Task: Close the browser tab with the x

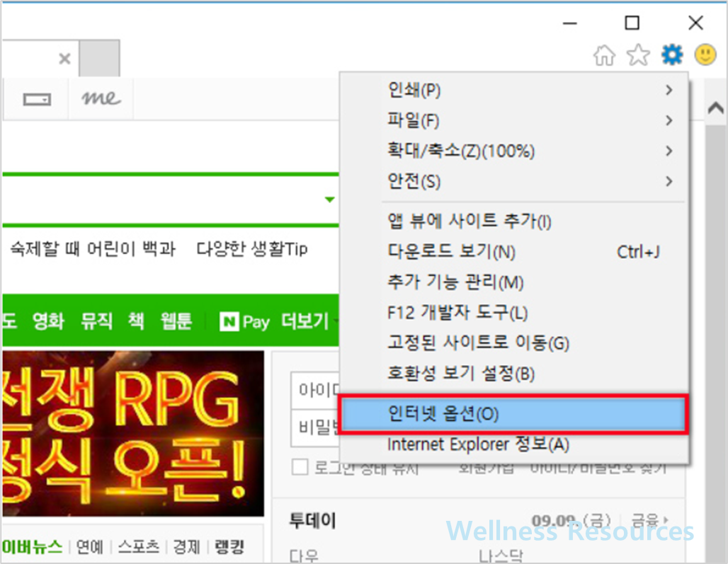Action: click(64, 59)
